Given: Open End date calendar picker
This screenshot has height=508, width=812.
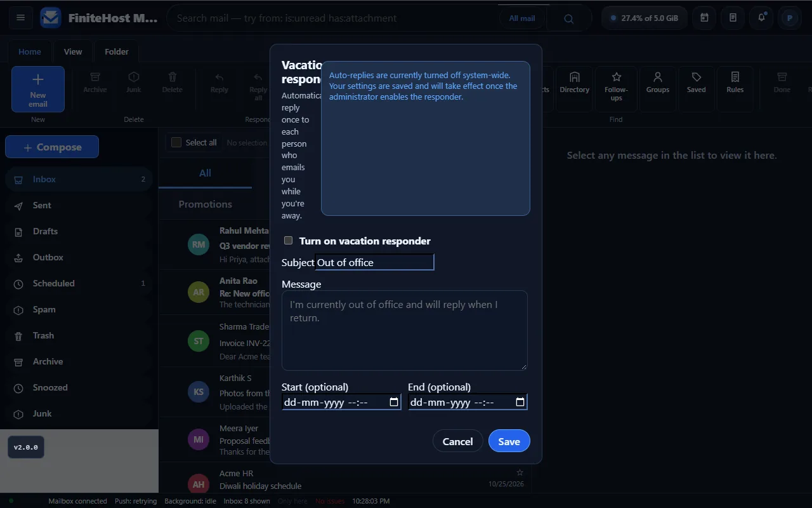Looking at the screenshot, I should (520, 402).
